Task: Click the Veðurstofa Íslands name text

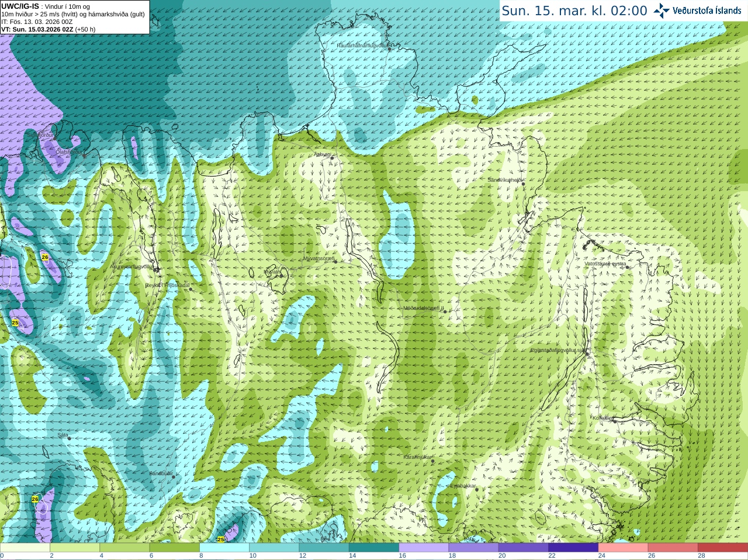Action: click(x=707, y=11)
